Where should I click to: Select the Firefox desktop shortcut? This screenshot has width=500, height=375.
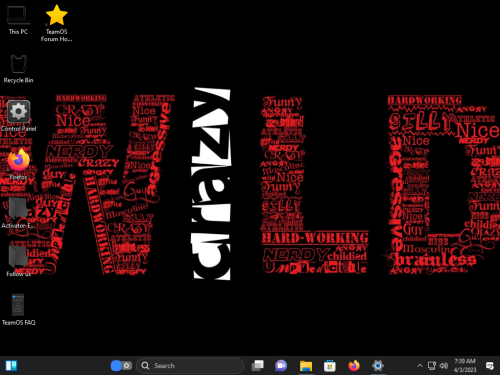18,164
